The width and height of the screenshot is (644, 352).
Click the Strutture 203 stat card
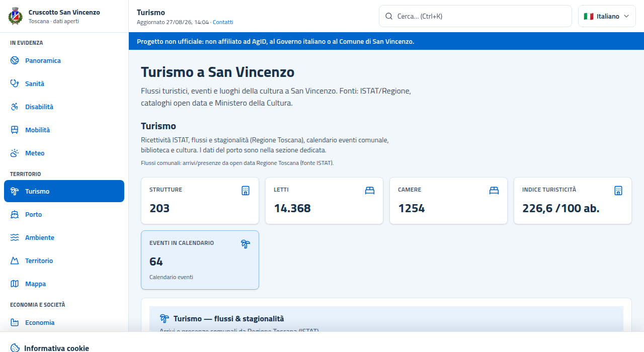(x=200, y=201)
